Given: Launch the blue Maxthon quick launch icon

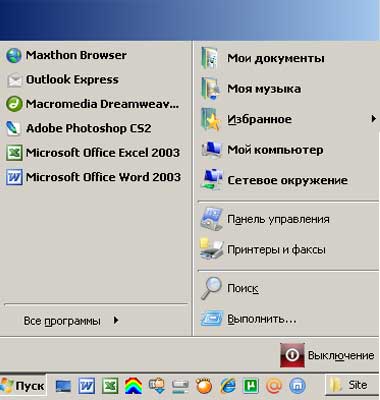Looking at the screenshot, I should point(297,386).
